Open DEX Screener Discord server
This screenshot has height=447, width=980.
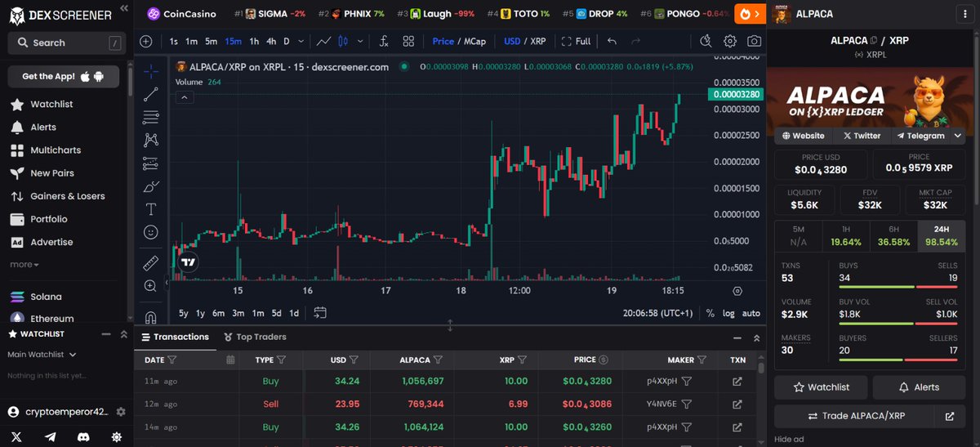coord(84,437)
